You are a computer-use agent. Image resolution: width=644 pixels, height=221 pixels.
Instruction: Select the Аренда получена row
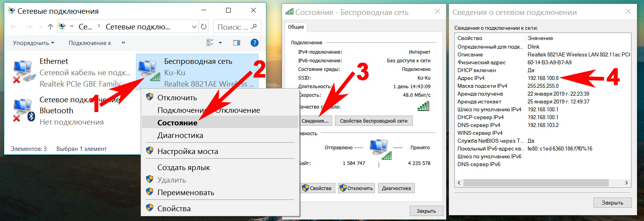click(x=543, y=94)
